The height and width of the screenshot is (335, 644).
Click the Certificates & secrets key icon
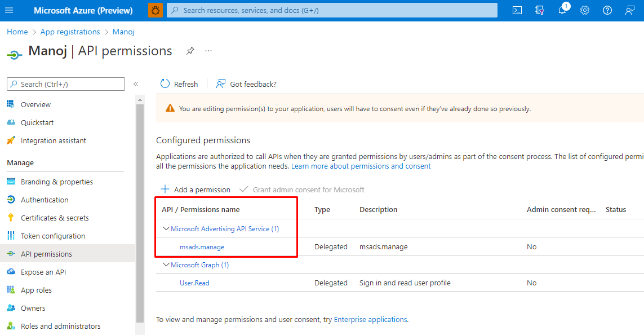tap(11, 218)
